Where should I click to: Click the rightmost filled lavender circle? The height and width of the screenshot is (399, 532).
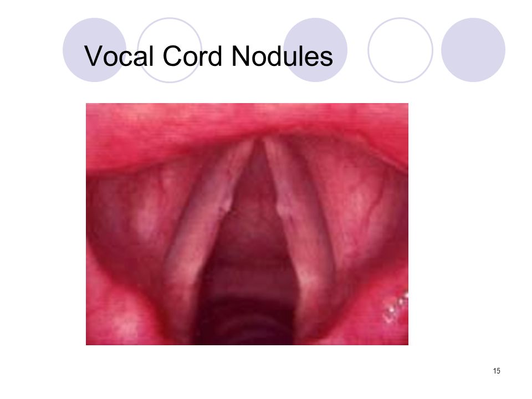(x=473, y=50)
